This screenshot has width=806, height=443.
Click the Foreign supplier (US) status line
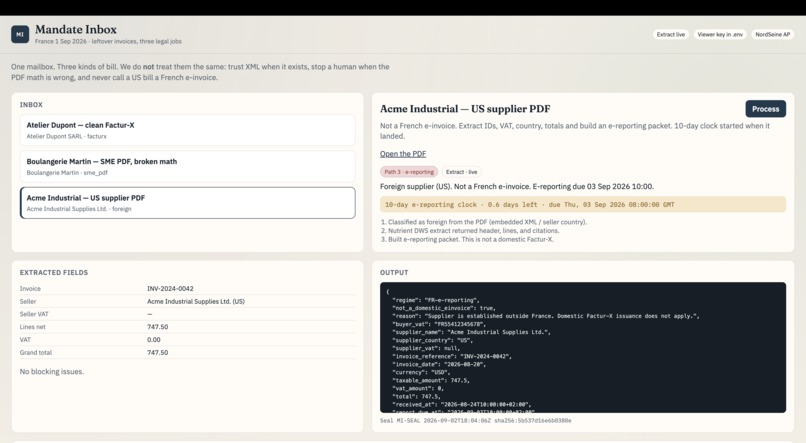pos(517,187)
